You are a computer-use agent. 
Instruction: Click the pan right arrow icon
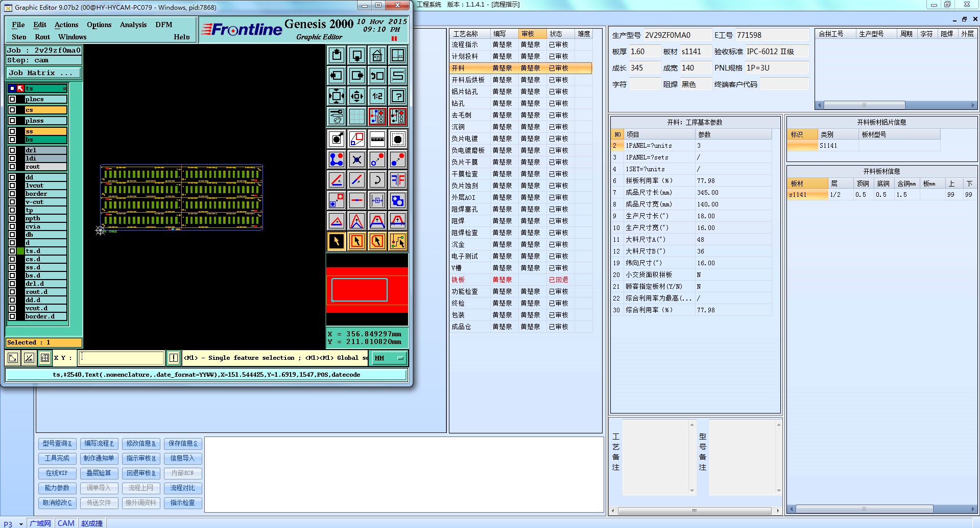click(357, 76)
